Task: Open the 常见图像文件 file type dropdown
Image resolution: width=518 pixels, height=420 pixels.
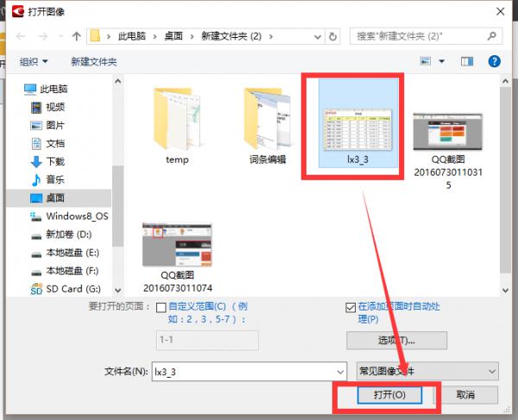Action: (427, 371)
